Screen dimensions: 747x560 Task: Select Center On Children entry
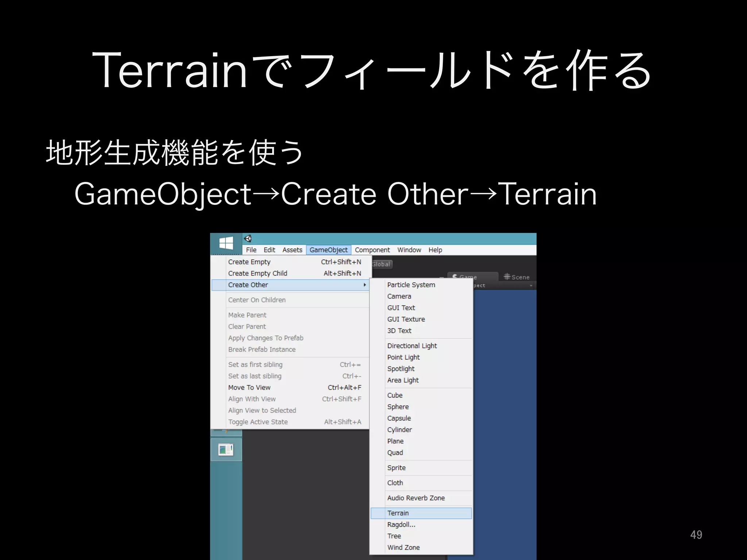[290, 300]
